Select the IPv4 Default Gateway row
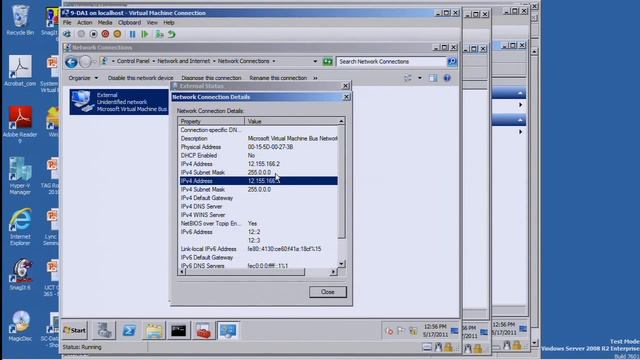The image size is (640, 360). point(258,198)
